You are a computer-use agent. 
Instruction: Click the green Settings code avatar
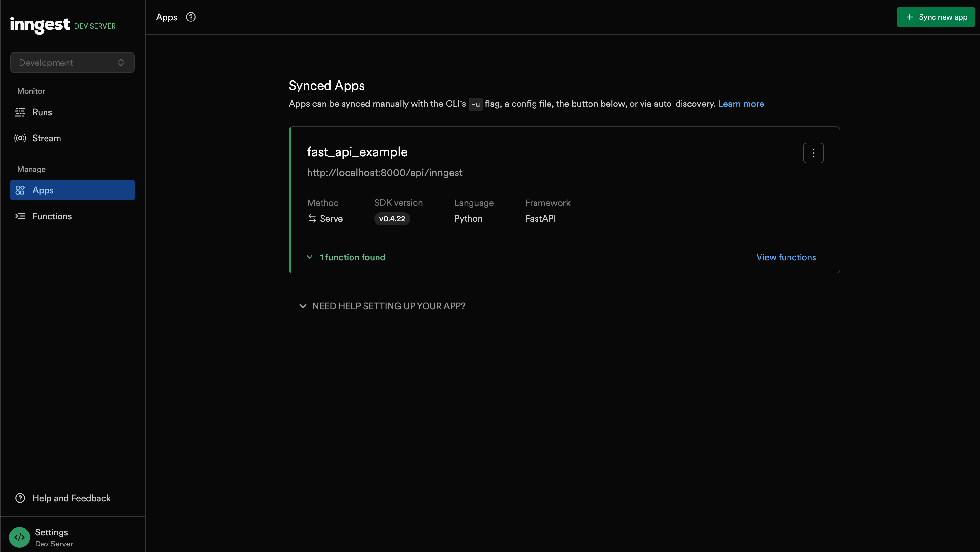tap(20, 537)
